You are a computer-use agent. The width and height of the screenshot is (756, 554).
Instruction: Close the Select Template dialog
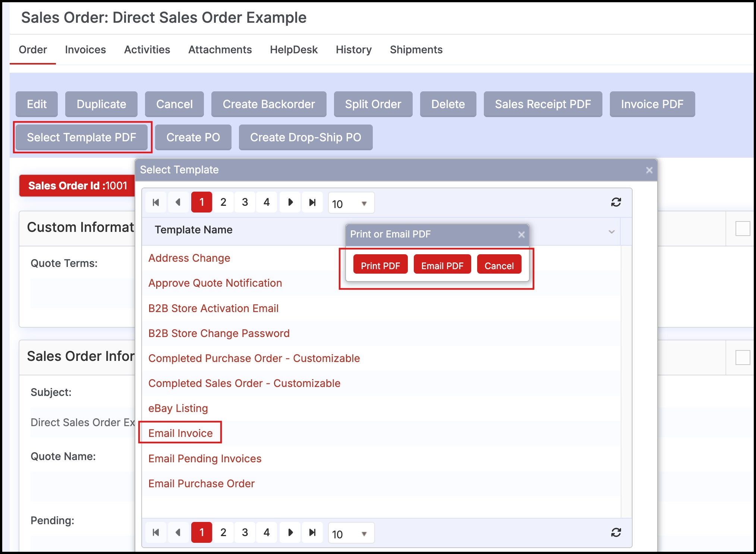[649, 170]
